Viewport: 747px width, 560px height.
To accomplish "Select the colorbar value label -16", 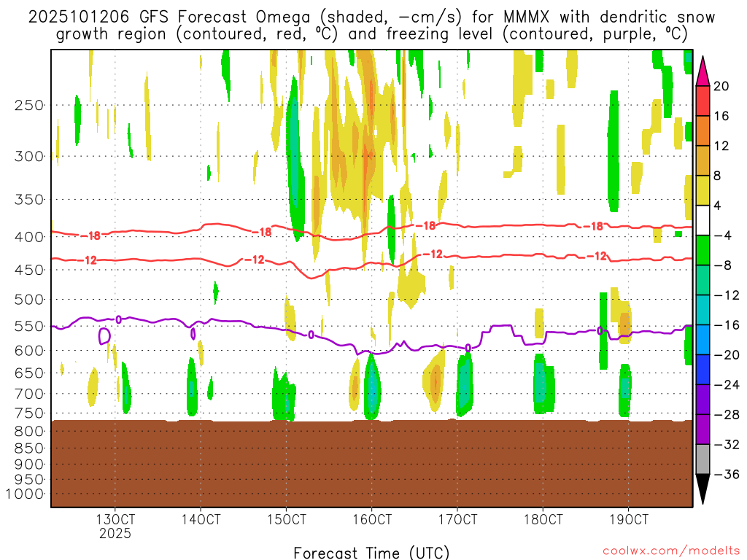I will point(727,325).
